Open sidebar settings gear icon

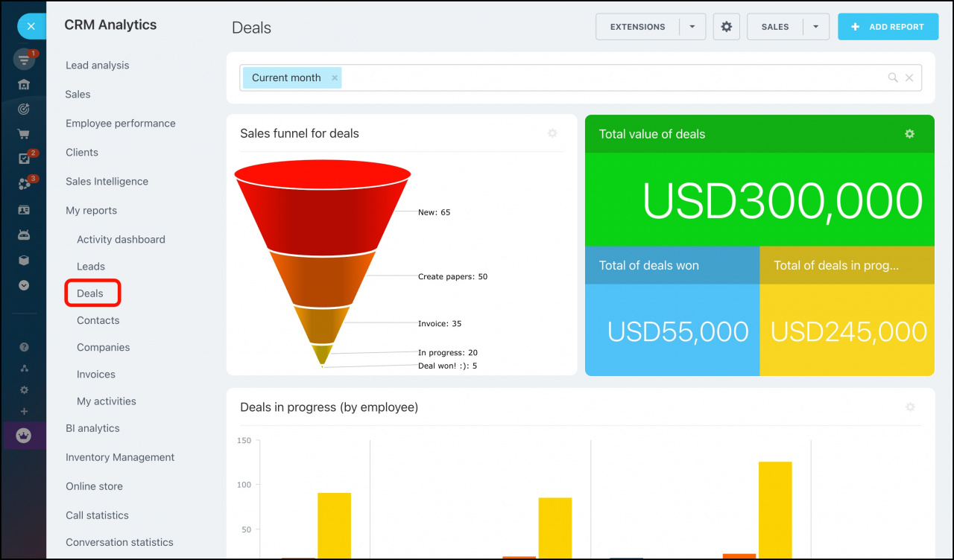coord(24,389)
